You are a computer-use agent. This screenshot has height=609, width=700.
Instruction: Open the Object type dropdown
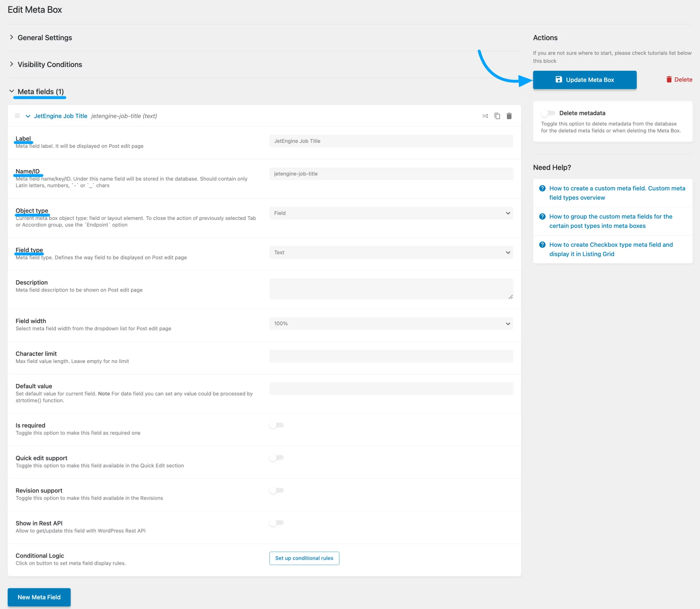[391, 213]
